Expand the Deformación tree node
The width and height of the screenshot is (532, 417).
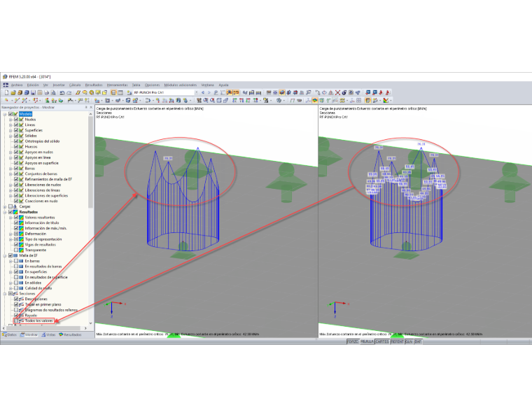10,234
